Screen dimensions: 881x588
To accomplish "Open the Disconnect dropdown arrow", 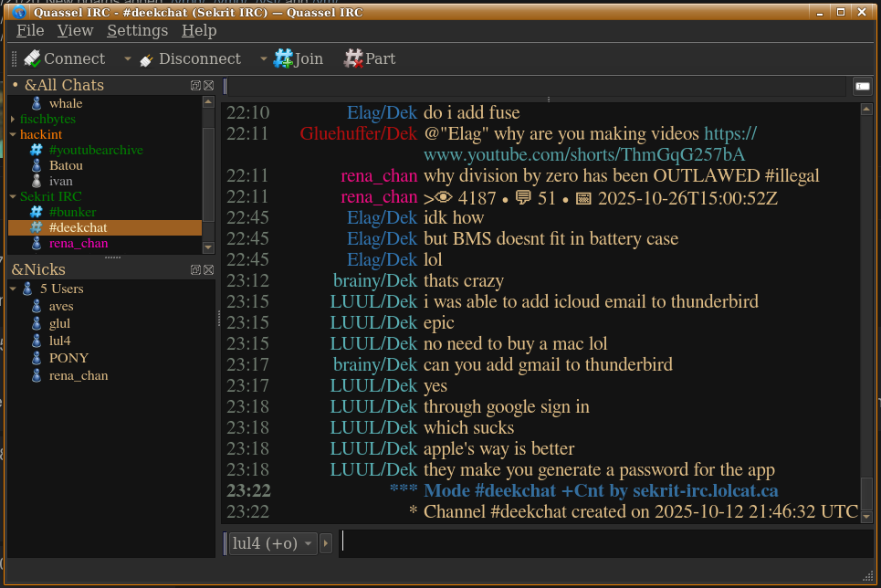I will click(264, 58).
